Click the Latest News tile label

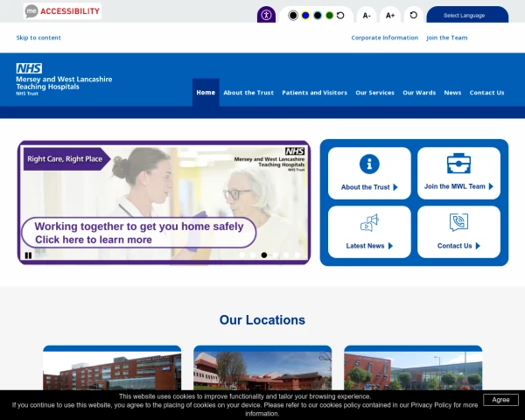click(x=365, y=246)
